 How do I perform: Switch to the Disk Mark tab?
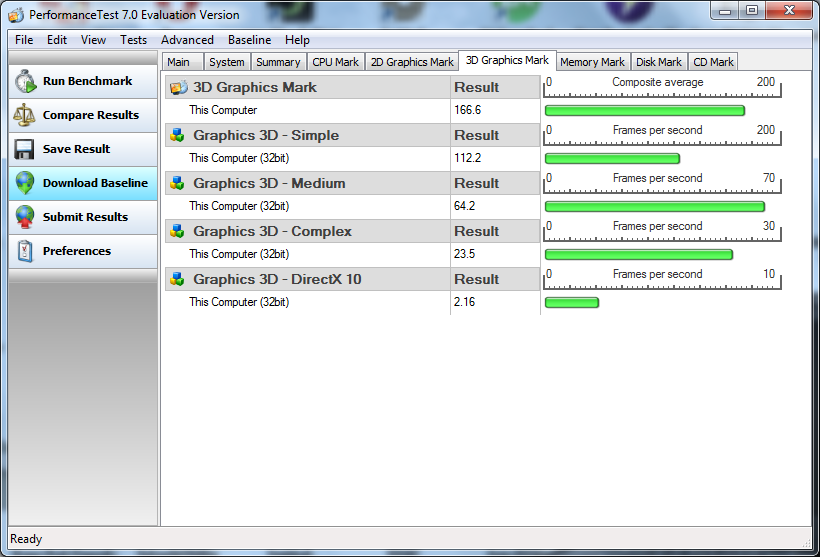(659, 62)
